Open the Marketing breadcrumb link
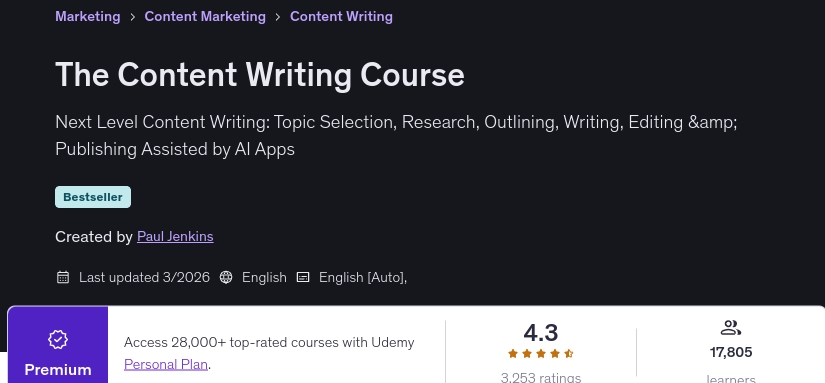 (x=87, y=16)
